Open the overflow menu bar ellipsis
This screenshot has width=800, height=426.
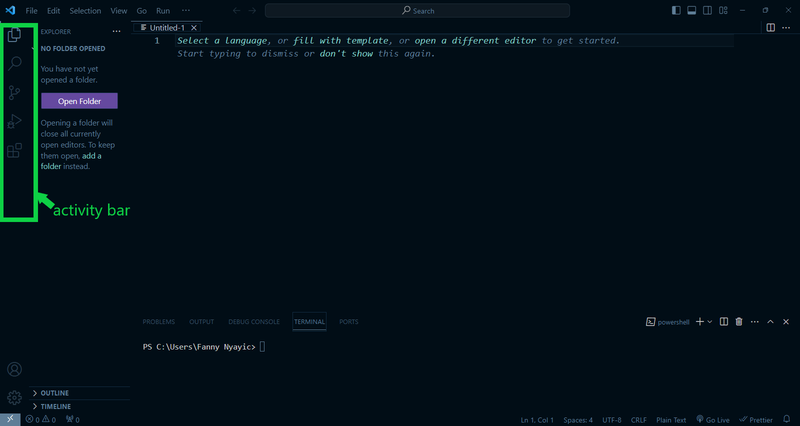[186, 11]
